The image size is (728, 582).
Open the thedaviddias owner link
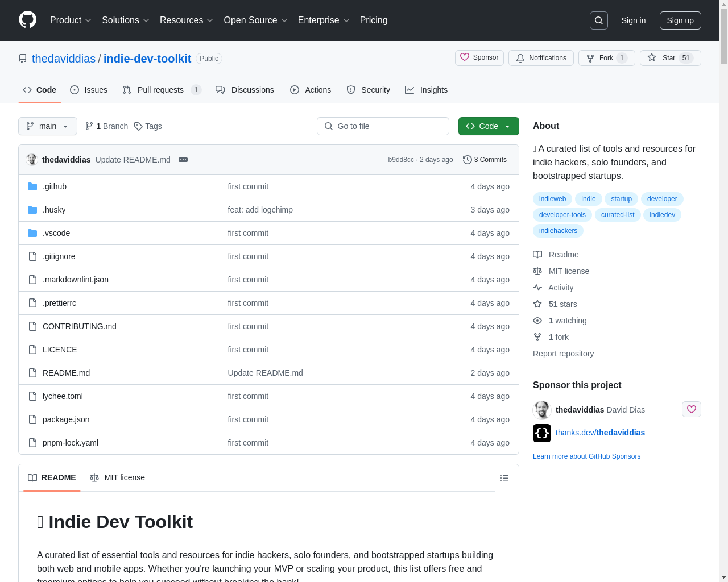pos(64,59)
